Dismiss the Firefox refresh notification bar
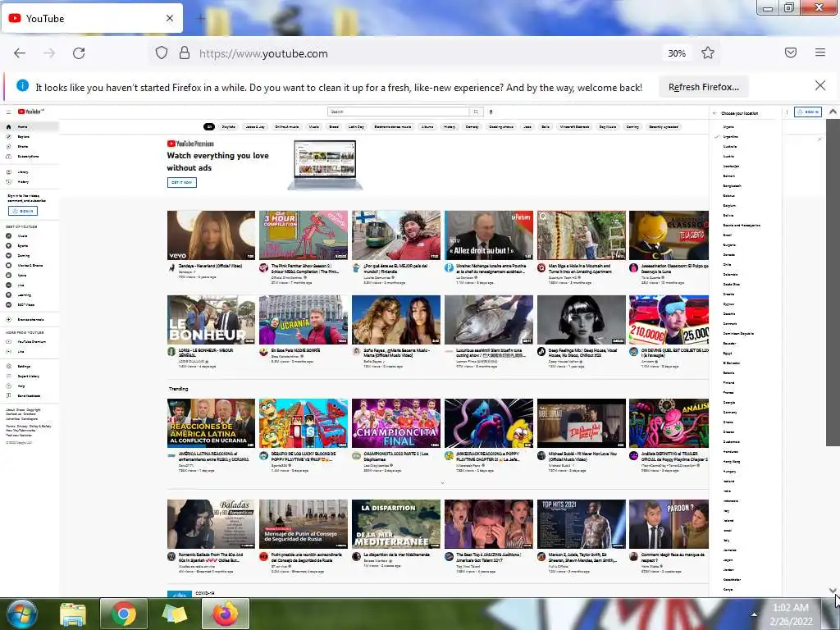 [x=820, y=85]
